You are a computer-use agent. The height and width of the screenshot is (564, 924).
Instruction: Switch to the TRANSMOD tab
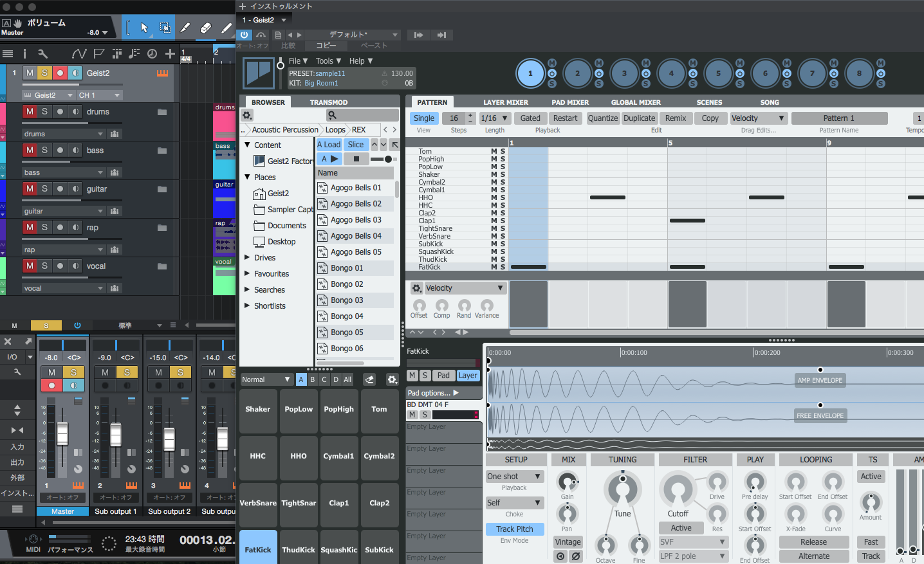click(x=328, y=102)
